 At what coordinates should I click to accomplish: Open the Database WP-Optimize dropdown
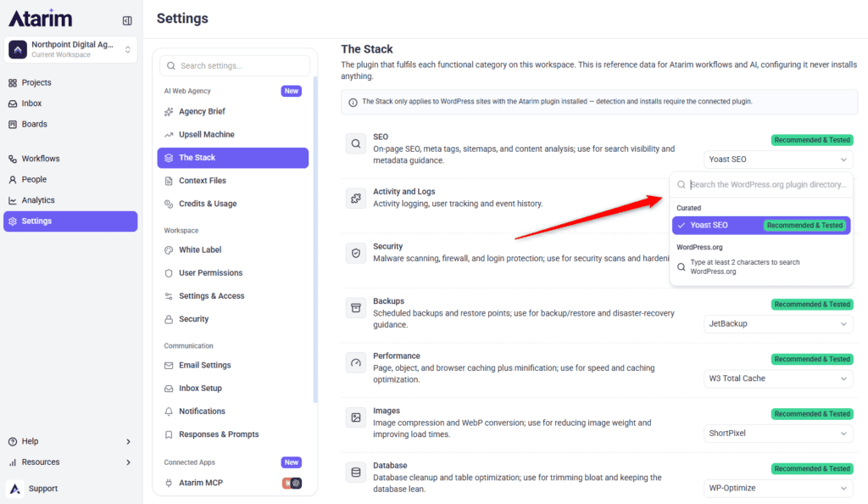[778, 488]
